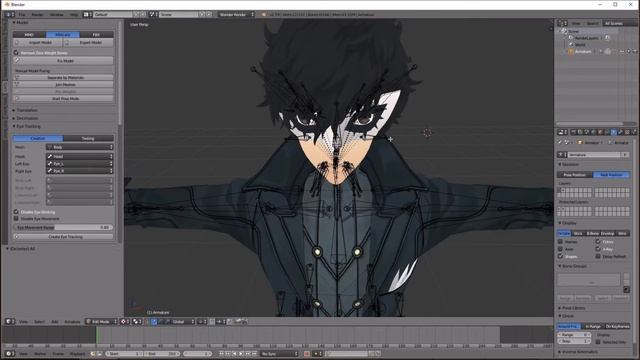Open the Head bone dropdown

coord(80,156)
